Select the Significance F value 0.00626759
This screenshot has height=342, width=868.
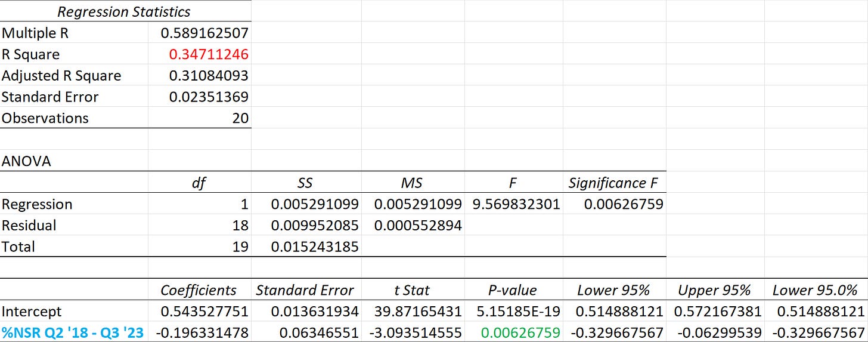[624, 204]
